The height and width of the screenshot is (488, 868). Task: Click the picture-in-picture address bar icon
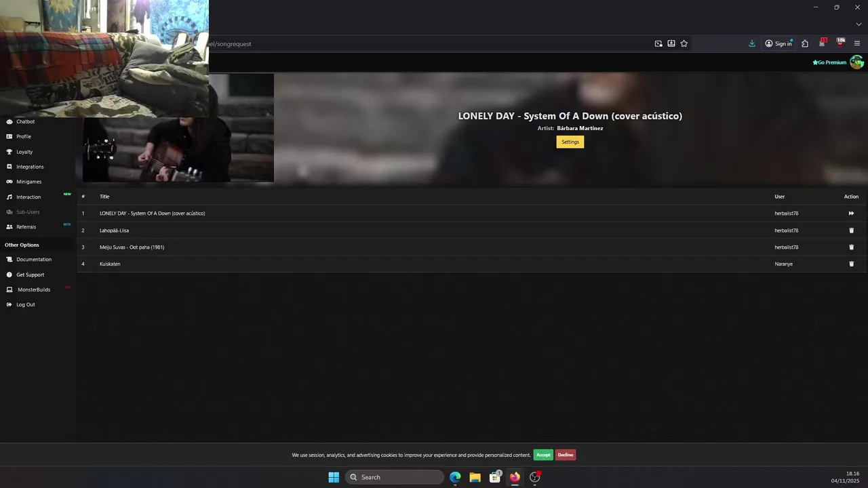point(658,43)
